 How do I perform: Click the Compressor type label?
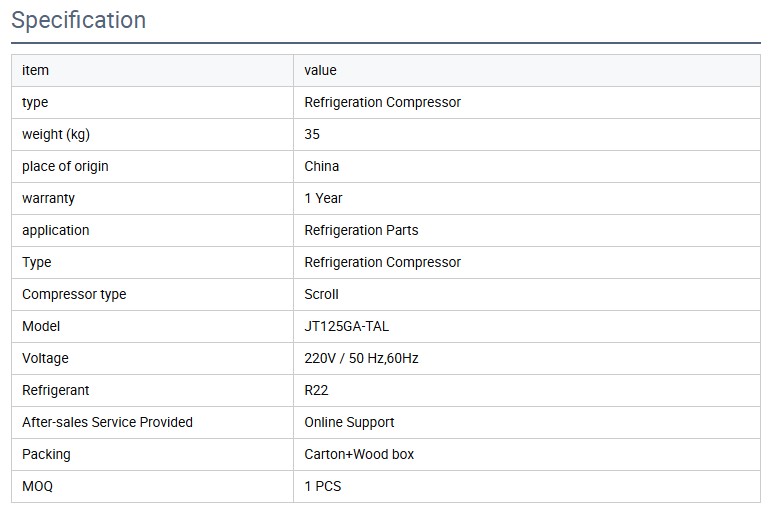point(74,294)
